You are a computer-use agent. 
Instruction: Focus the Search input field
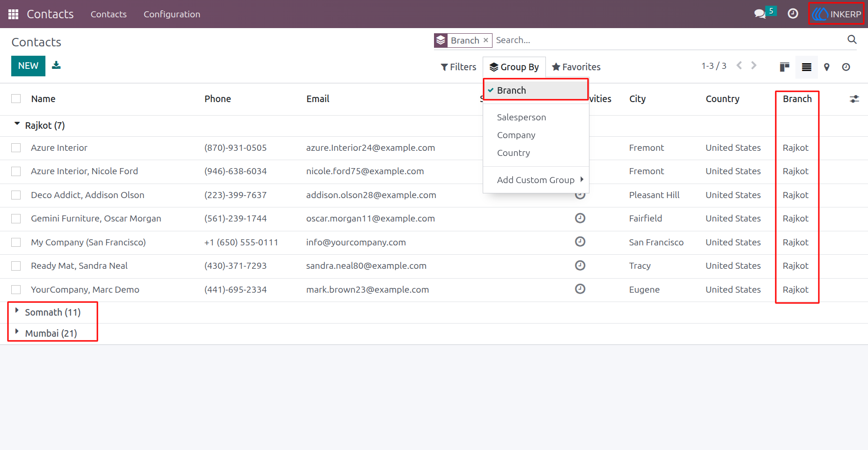pyautogui.click(x=669, y=40)
